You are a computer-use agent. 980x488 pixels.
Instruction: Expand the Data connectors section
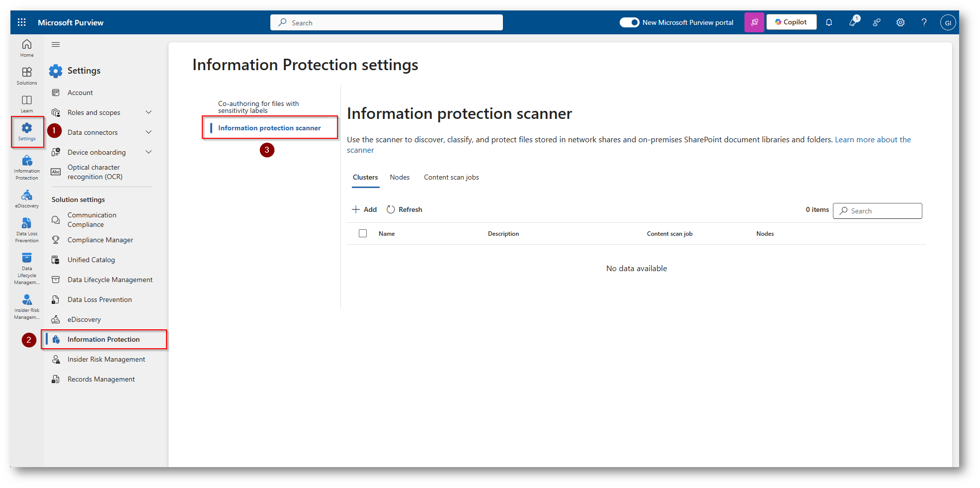point(148,132)
